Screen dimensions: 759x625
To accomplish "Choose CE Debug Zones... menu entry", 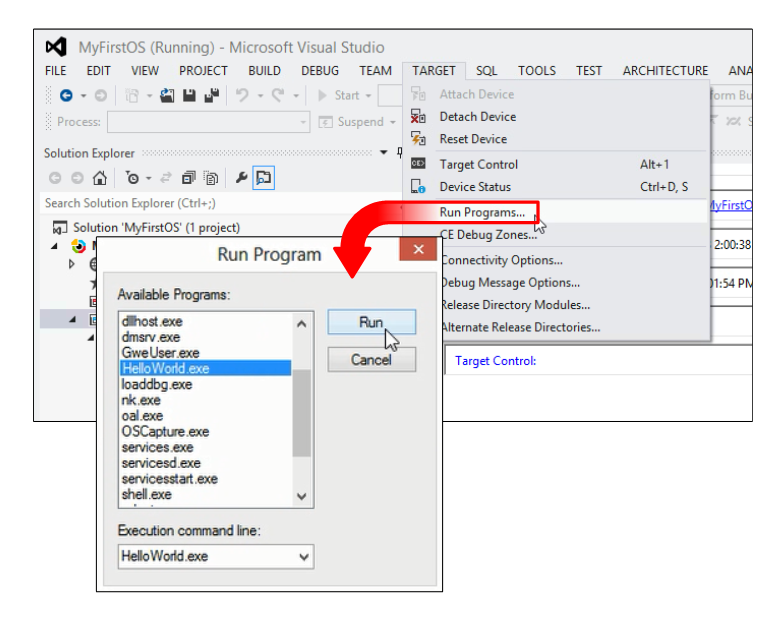I will click(574, 235).
